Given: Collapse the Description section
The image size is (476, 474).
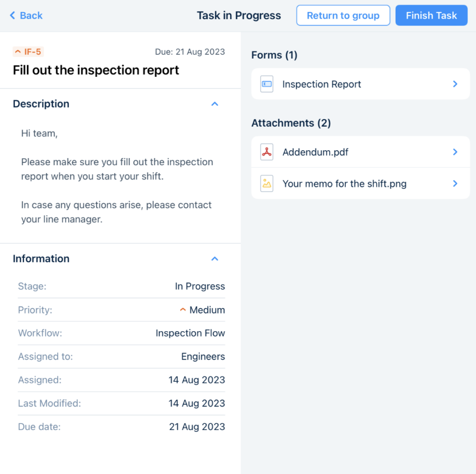Looking at the screenshot, I should (215, 104).
